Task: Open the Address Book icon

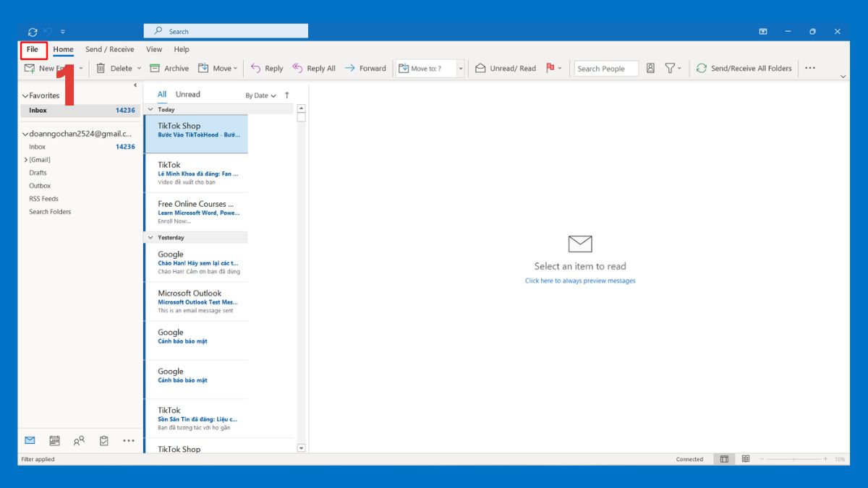Action: pos(650,68)
